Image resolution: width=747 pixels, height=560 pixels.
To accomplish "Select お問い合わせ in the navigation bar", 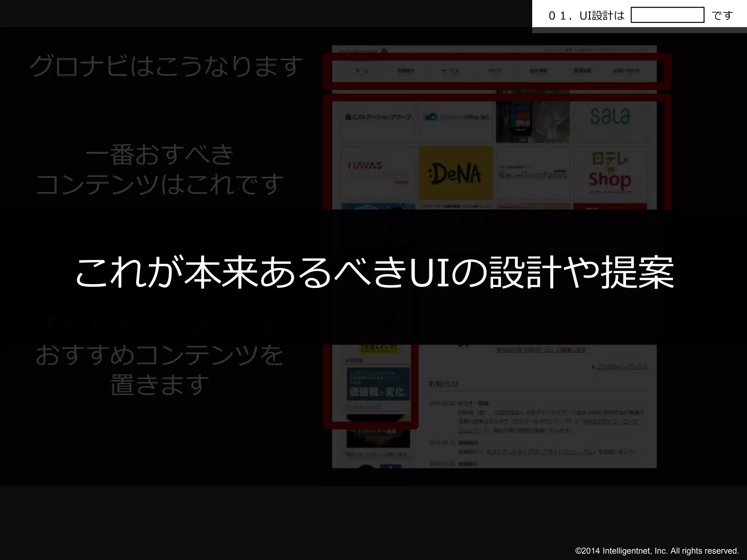I will tap(626, 71).
